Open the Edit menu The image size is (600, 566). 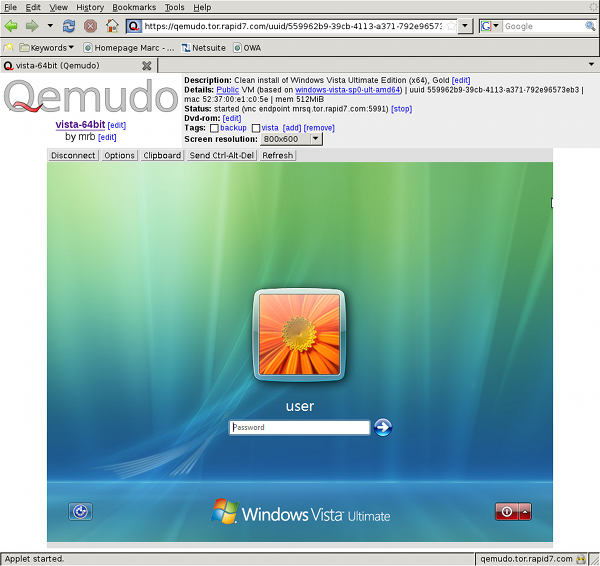coord(33,7)
